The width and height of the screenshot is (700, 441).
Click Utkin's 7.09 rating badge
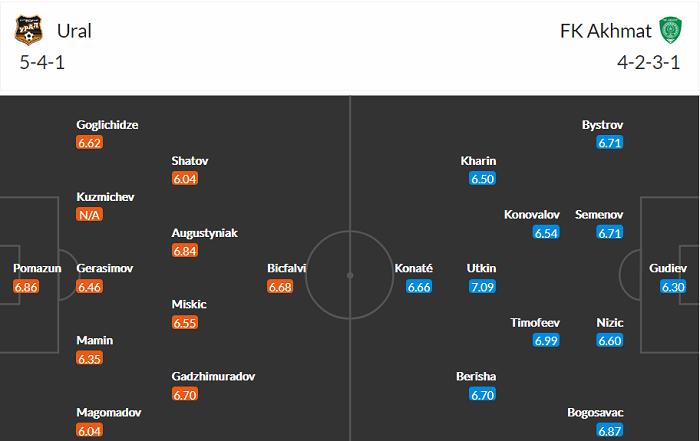(x=482, y=287)
